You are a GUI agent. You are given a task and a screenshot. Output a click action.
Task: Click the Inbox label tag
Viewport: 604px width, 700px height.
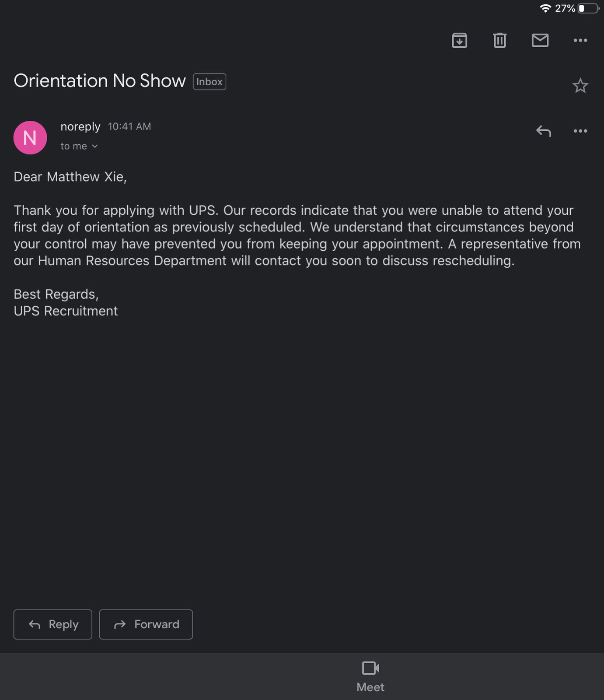209,82
